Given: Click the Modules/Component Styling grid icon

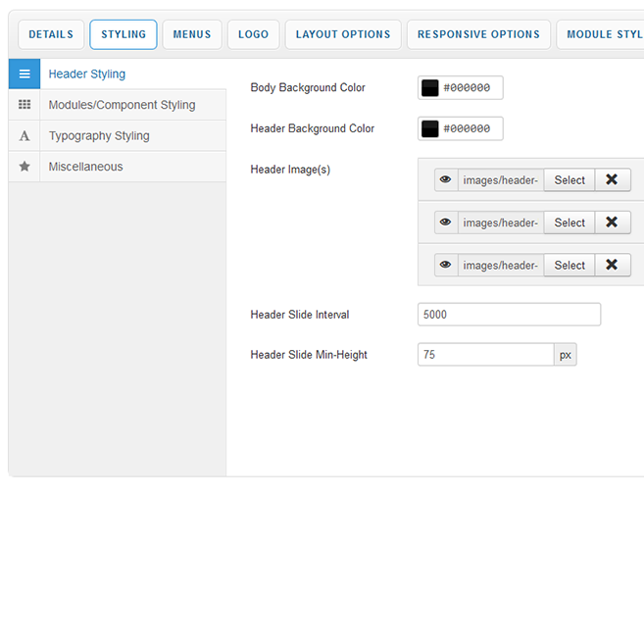Looking at the screenshot, I should (x=25, y=105).
